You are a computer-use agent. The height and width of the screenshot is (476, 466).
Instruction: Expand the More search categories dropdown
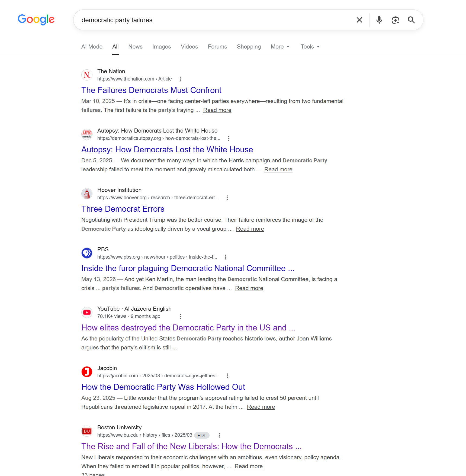280,47
